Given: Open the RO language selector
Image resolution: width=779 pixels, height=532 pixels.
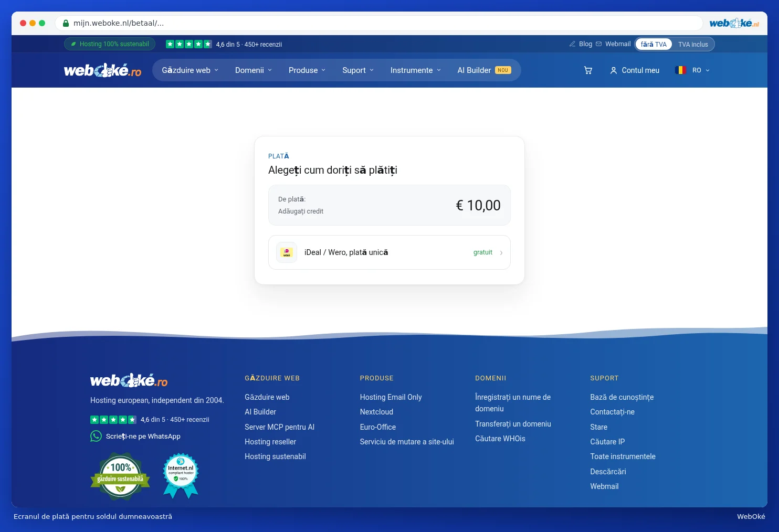Looking at the screenshot, I should [x=693, y=70].
